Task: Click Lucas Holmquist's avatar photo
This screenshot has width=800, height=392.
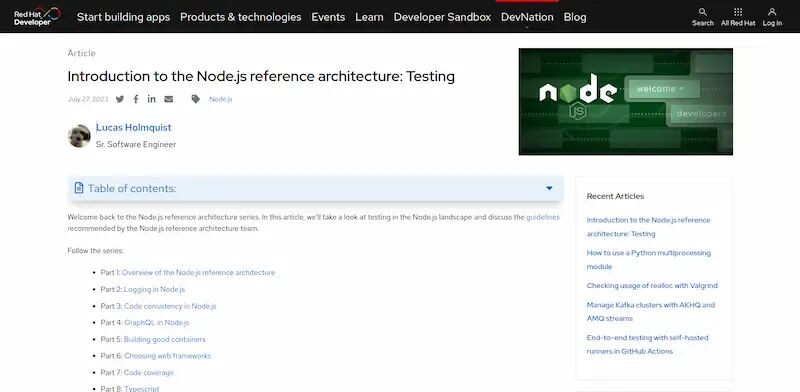Action: click(x=79, y=136)
